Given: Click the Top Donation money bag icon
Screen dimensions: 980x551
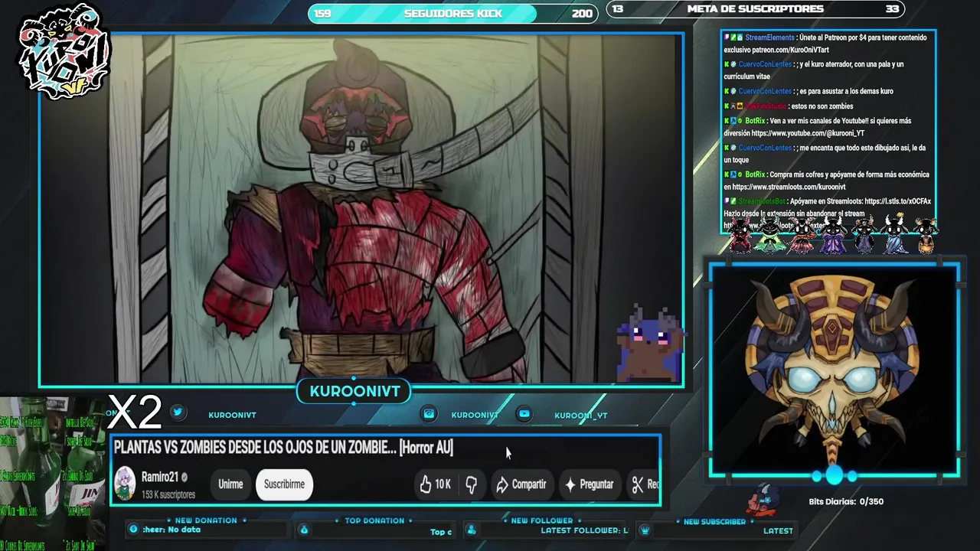Looking at the screenshot, I should pos(304,530).
